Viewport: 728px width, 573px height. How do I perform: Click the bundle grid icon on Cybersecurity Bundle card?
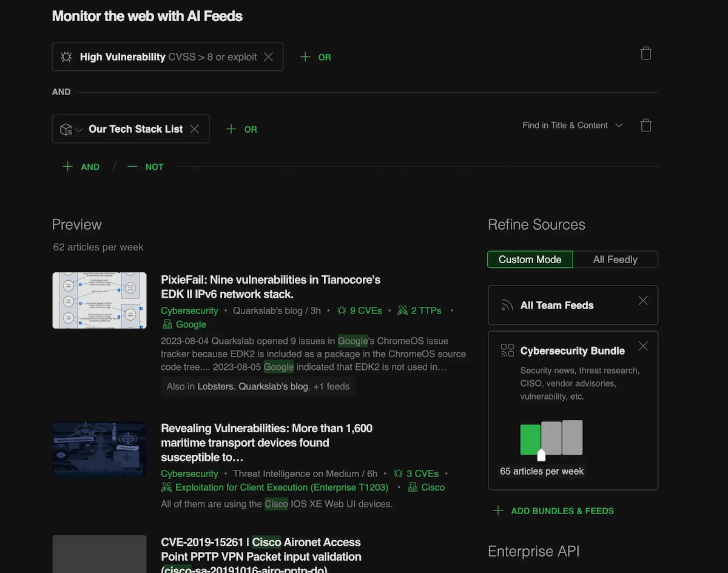click(x=507, y=350)
